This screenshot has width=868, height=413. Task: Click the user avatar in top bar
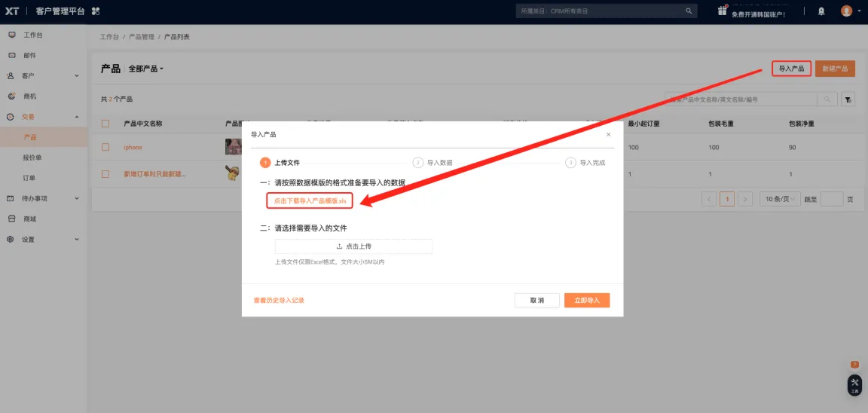[846, 11]
